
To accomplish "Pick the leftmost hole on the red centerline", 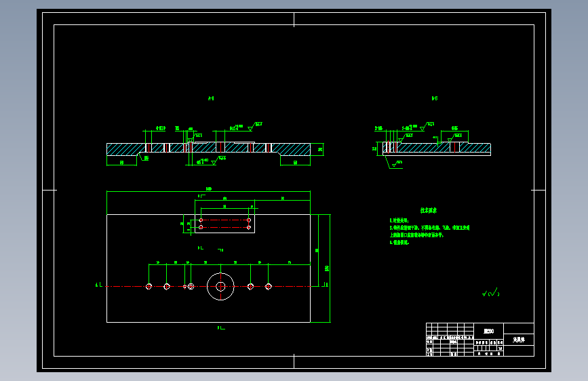I will [149, 287].
